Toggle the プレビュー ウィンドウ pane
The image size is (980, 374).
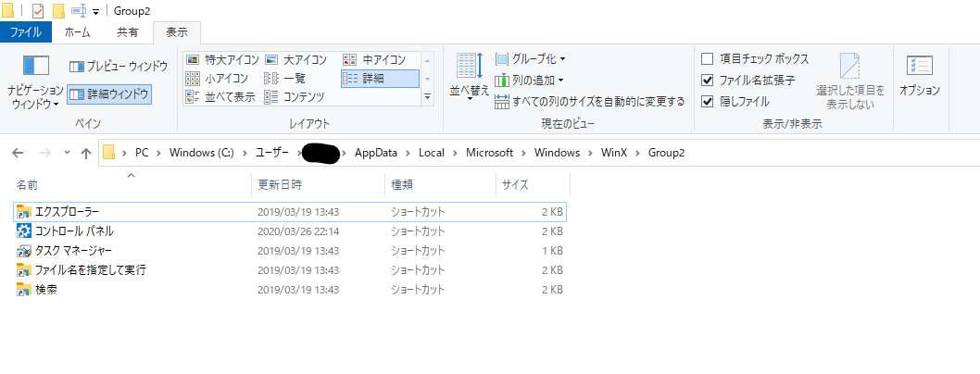click(119, 66)
